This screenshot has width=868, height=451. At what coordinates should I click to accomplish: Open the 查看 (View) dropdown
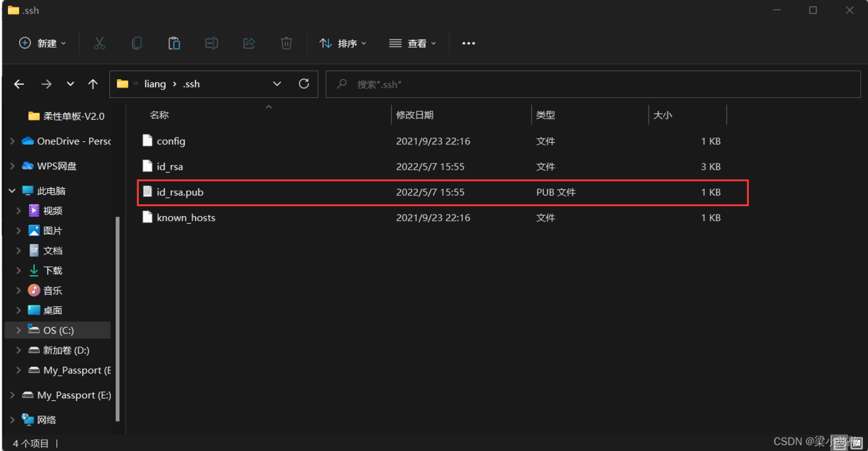[412, 43]
